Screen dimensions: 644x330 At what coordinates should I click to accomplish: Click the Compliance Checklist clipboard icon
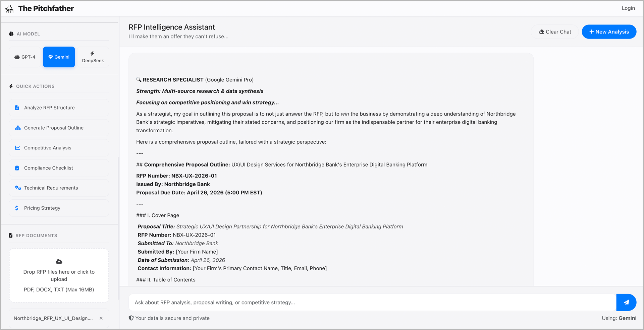point(17,168)
